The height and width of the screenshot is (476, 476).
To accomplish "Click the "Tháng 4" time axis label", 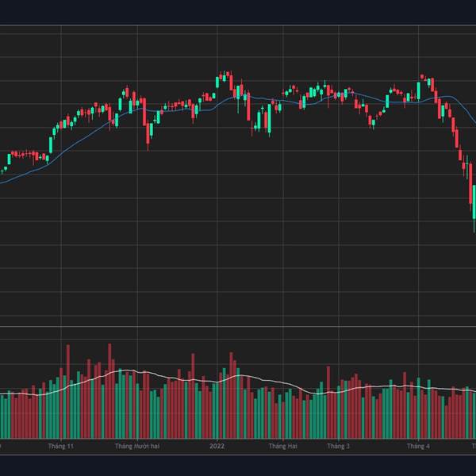I will click(419, 447).
